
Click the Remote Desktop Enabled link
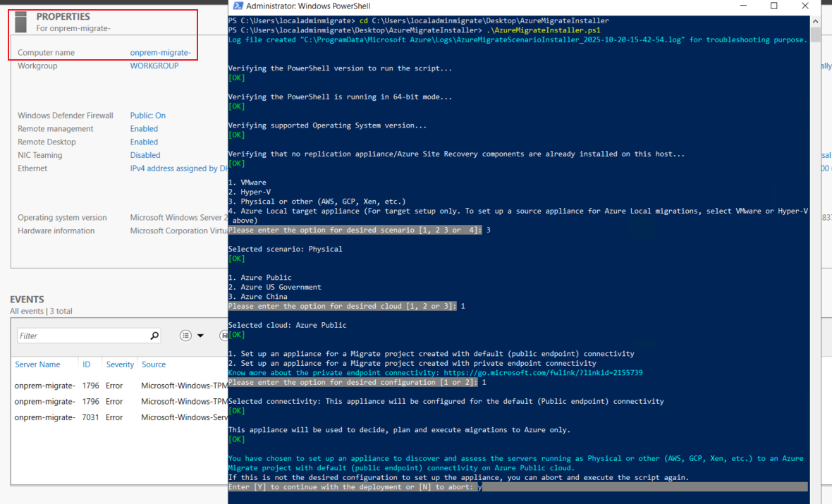point(144,142)
